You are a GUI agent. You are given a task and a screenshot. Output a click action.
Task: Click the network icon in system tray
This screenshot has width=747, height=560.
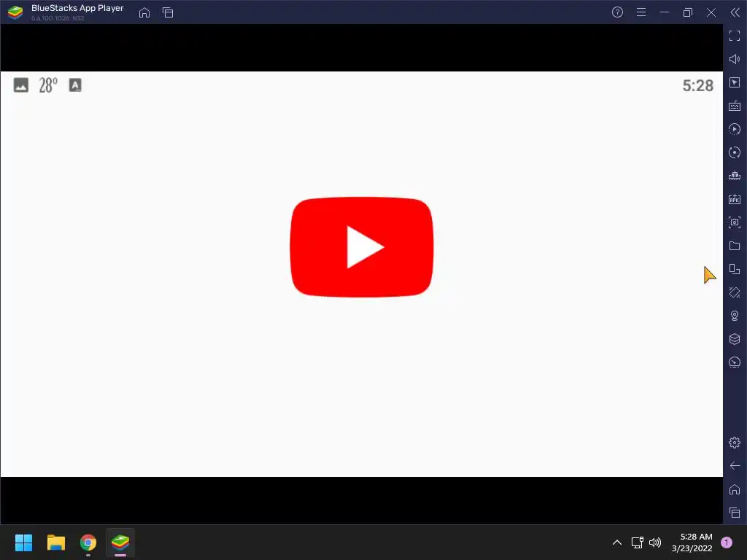tap(637, 542)
